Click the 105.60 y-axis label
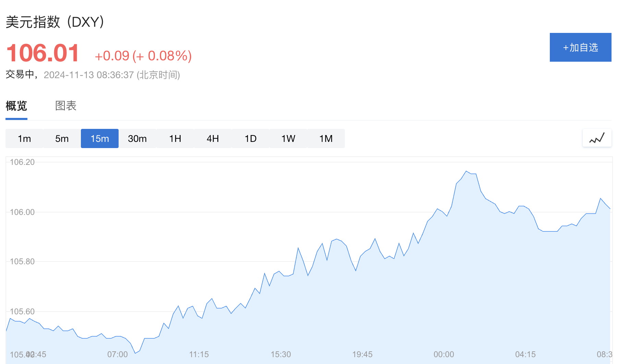Viewport: 617px width, 364px height. 22,312
